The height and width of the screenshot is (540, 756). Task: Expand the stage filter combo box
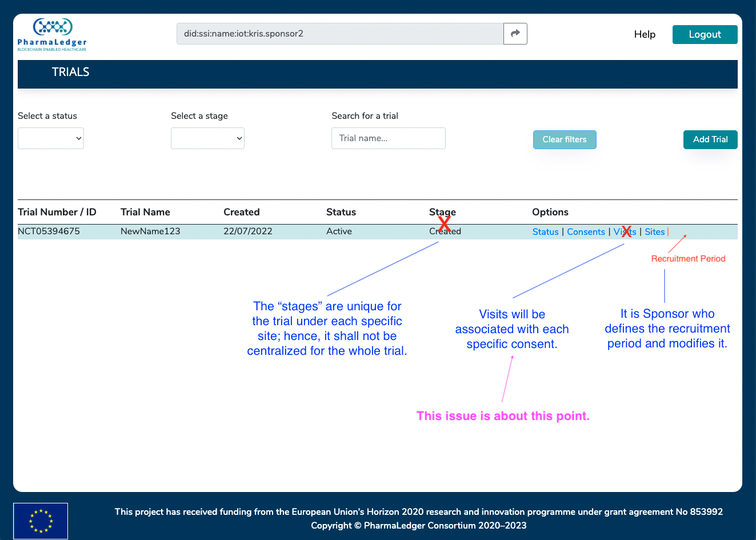[x=207, y=138]
